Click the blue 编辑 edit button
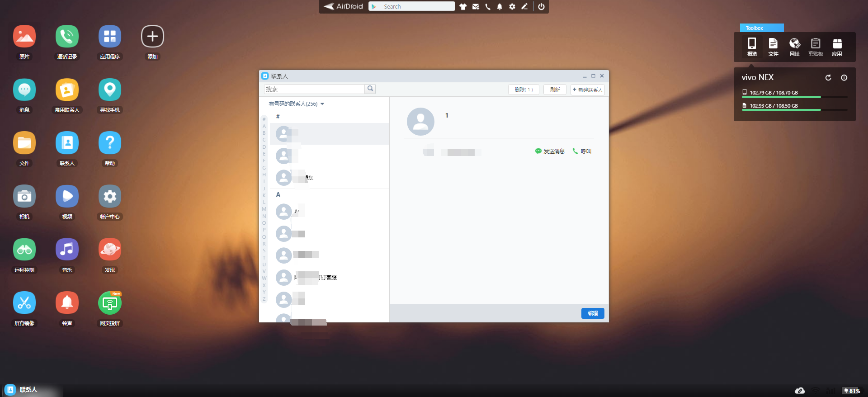Image resolution: width=868 pixels, height=397 pixels. tap(593, 313)
